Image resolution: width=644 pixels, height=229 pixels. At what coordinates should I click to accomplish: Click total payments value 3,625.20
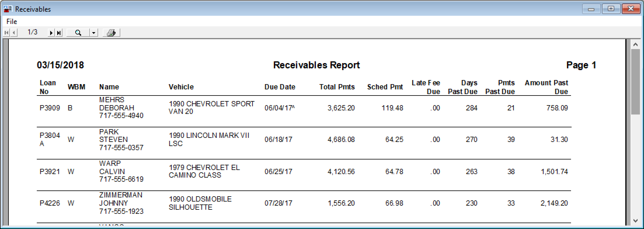pyautogui.click(x=341, y=108)
